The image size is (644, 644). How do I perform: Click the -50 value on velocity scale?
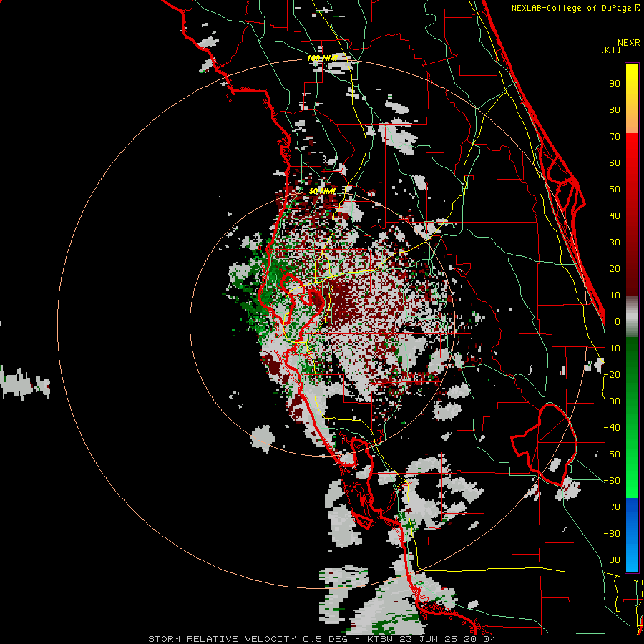(x=612, y=454)
